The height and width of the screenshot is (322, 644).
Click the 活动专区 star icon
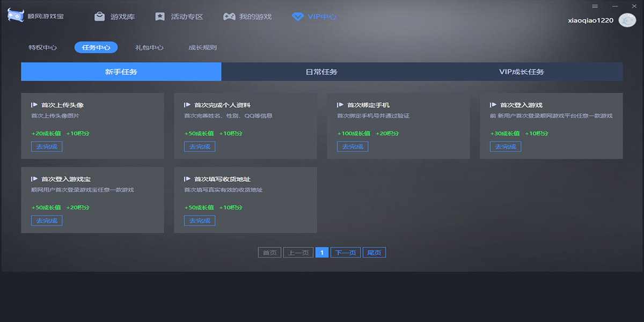[x=160, y=17]
